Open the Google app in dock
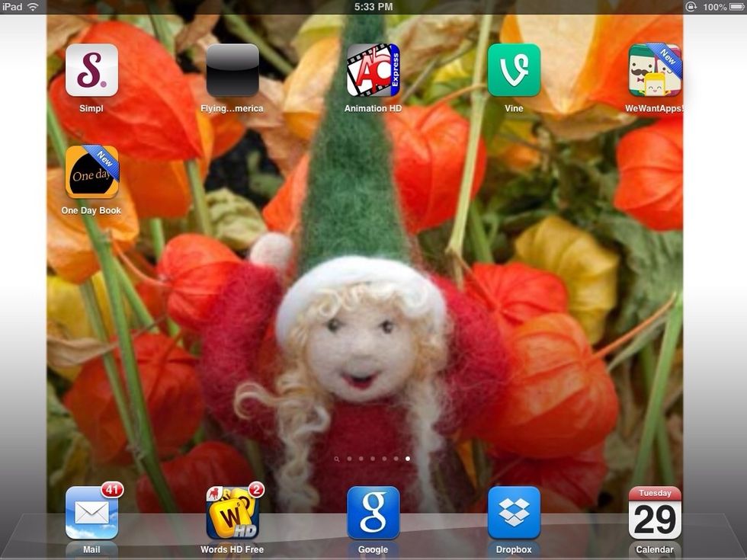Viewport: 747px width, 560px height. (x=373, y=513)
